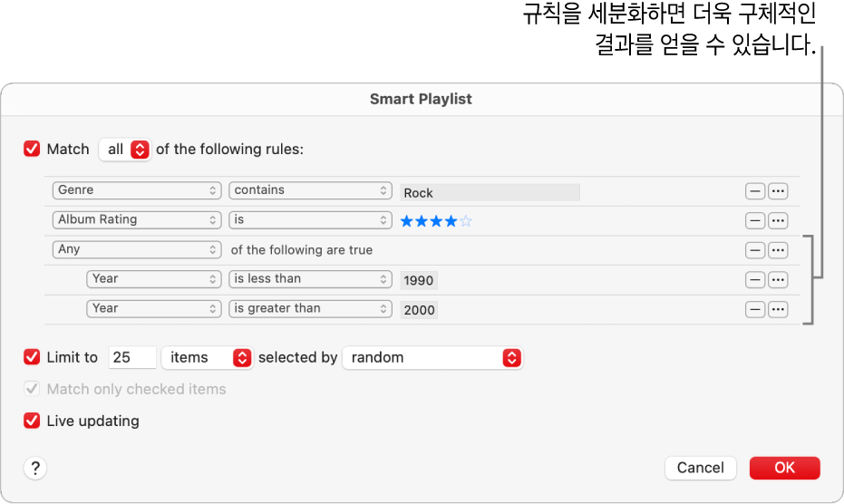Remove the 'Year is greater than' rule
844x504 pixels.
pos(754,309)
